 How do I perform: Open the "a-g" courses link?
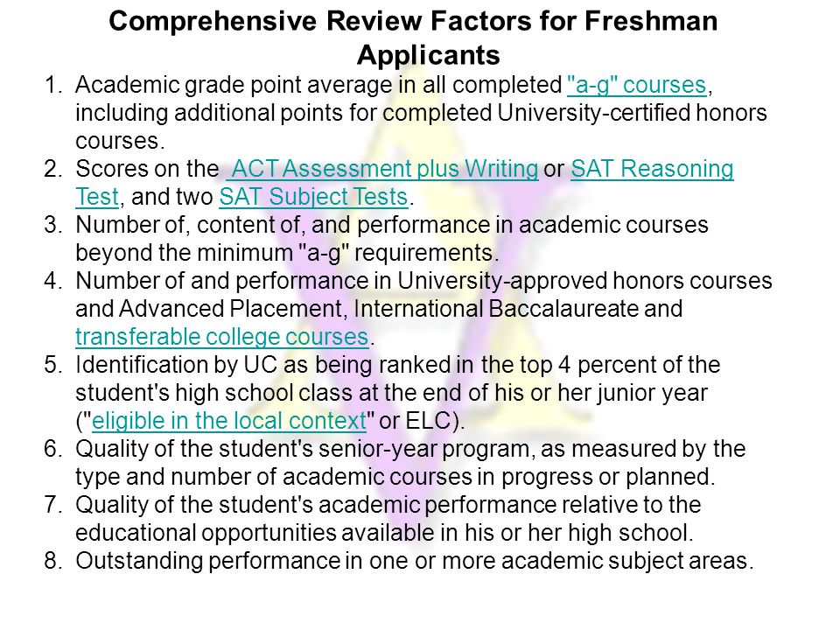tap(637, 85)
